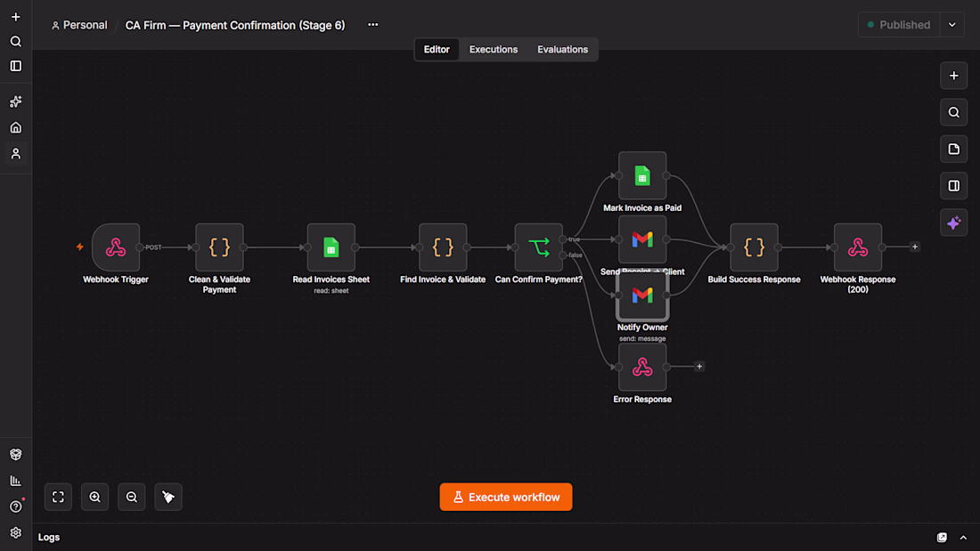Open the Personal project link
The width and height of the screenshot is (980, 551).
click(x=79, y=25)
